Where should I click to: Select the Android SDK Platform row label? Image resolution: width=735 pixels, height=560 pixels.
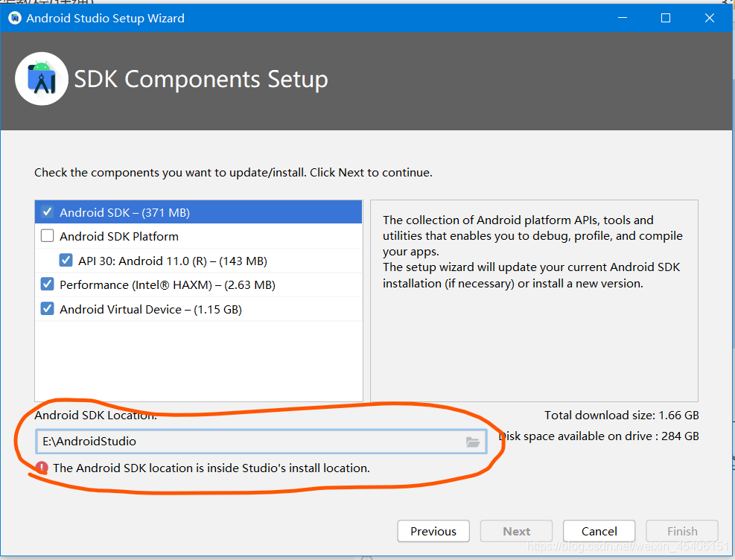point(119,236)
